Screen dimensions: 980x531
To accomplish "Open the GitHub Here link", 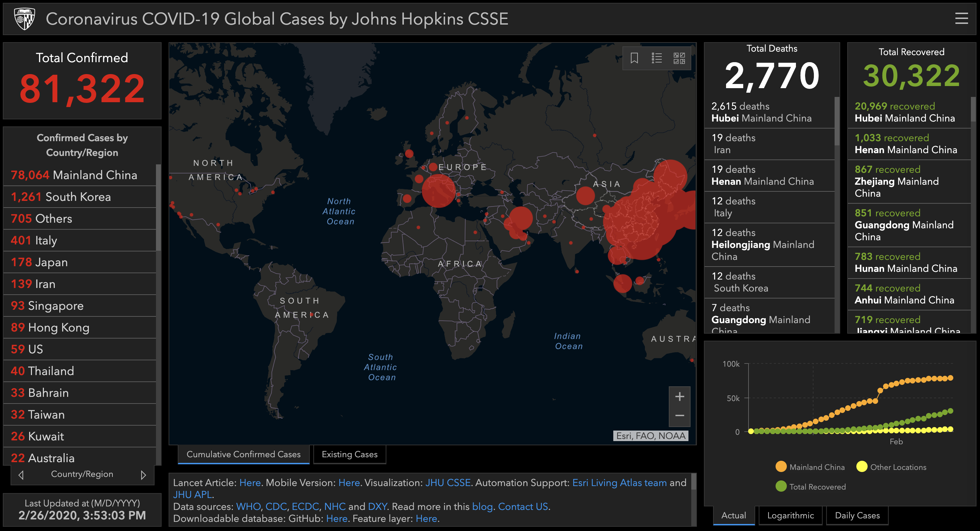I will [337, 518].
